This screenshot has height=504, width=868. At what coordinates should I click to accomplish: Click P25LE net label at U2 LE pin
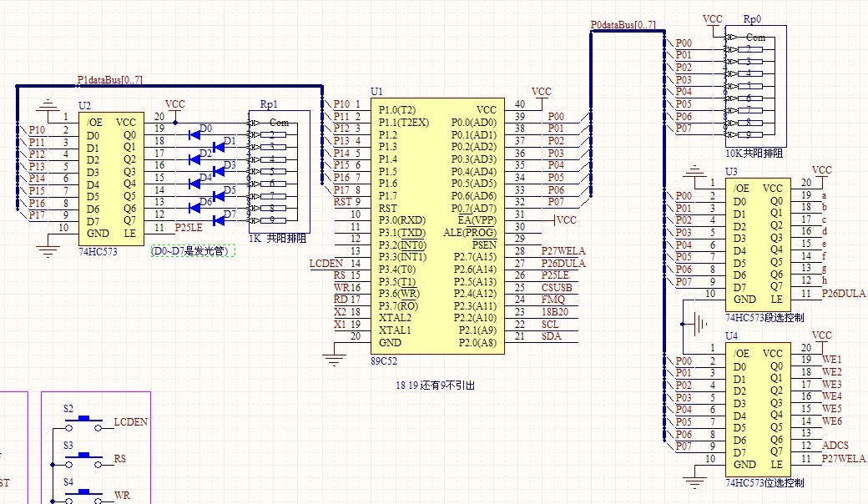189,227
